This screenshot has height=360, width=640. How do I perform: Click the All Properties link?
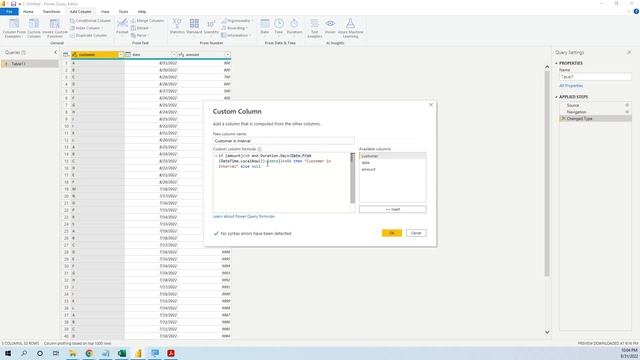[x=571, y=86]
